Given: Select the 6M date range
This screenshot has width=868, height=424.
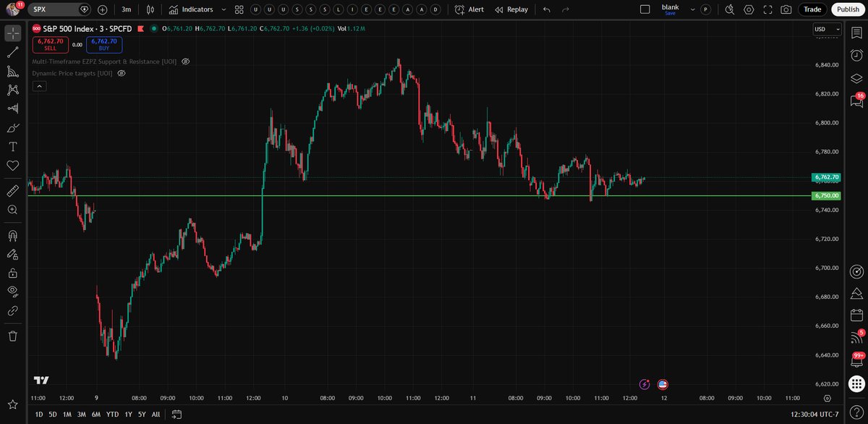Looking at the screenshot, I should [95, 414].
